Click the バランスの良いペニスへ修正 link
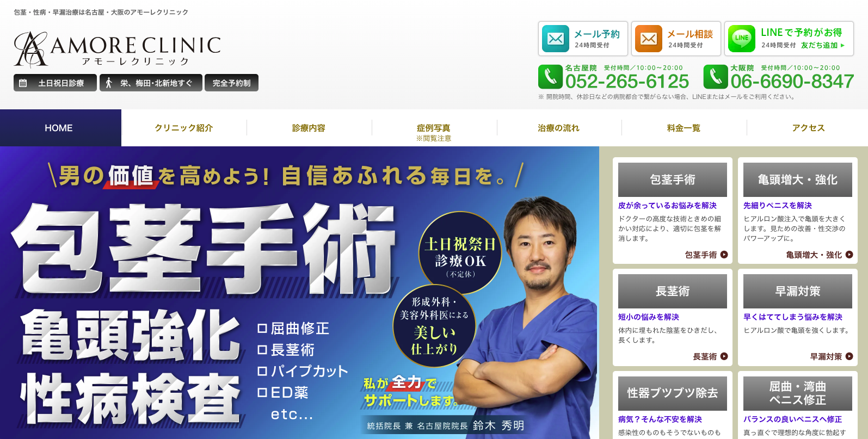 793,419
